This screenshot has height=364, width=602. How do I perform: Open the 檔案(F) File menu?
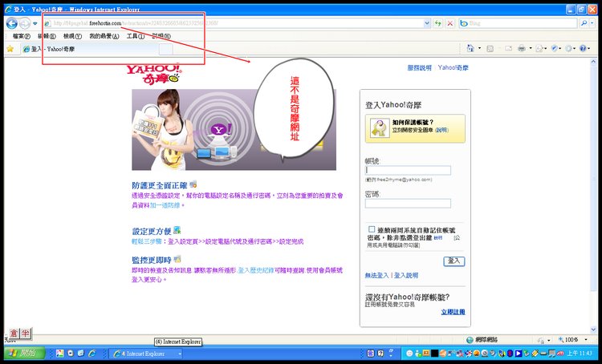point(22,36)
